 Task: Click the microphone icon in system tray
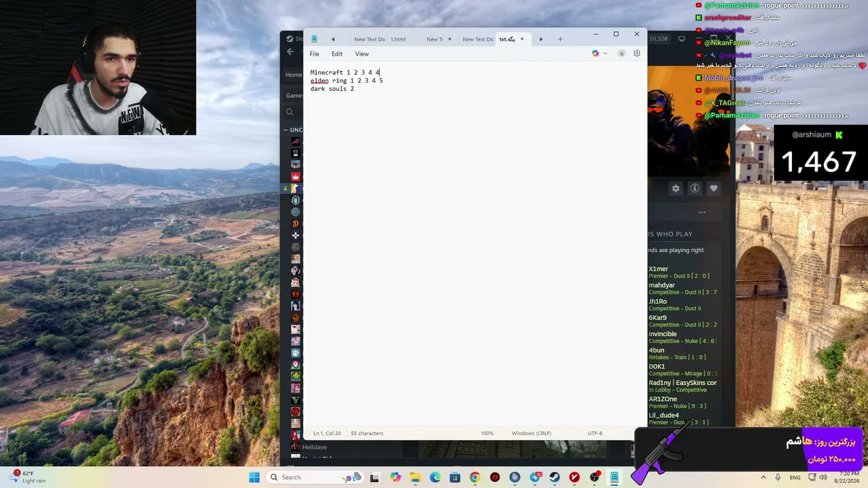(x=778, y=477)
